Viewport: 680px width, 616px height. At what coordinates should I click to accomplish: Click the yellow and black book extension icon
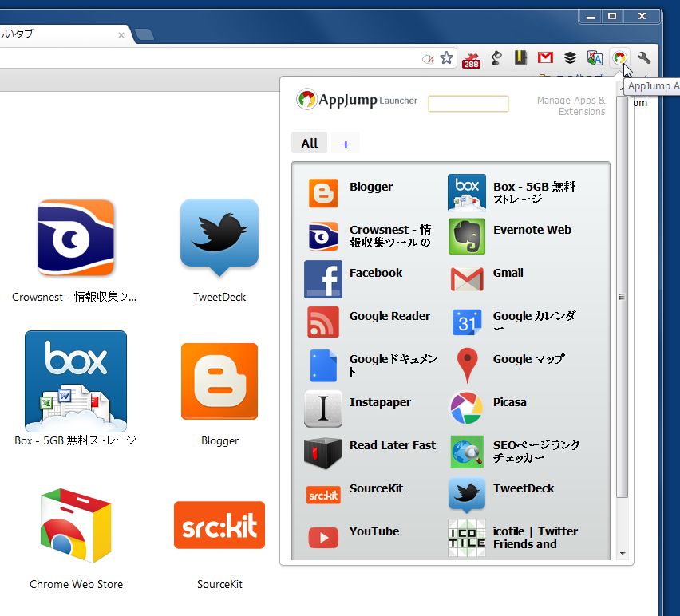coord(520,57)
